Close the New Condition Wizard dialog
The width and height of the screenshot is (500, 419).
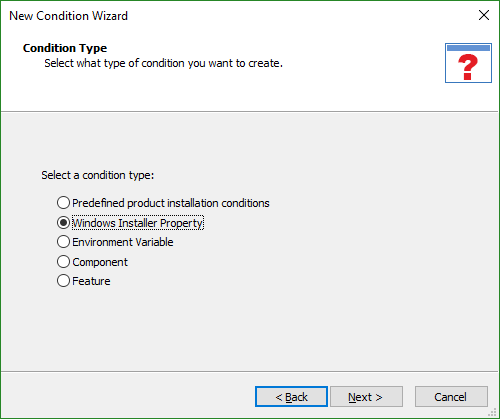(x=484, y=15)
